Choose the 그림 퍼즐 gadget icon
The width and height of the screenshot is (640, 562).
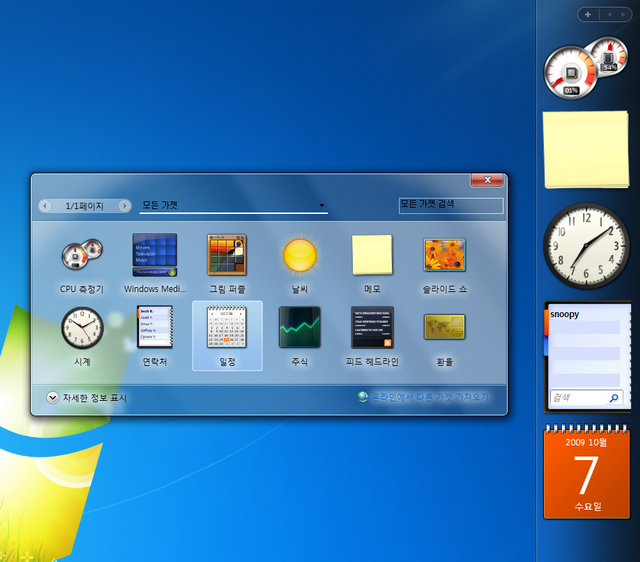coord(227,255)
